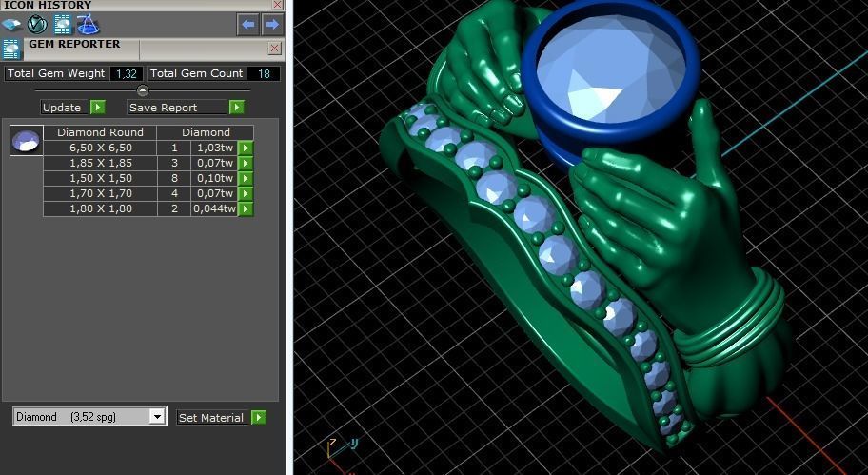868x475 pixels.
Task: Close the Gem Reporter panel
Action: tap(274, 49)
